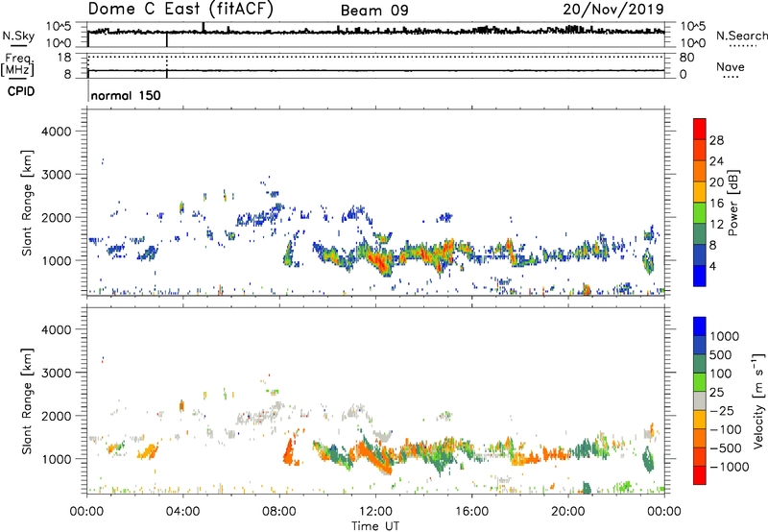This screenshot has width=768, height=532.
Task: Click 'Slant Range [km]' label of velocity panel
Action: point(27,400)
